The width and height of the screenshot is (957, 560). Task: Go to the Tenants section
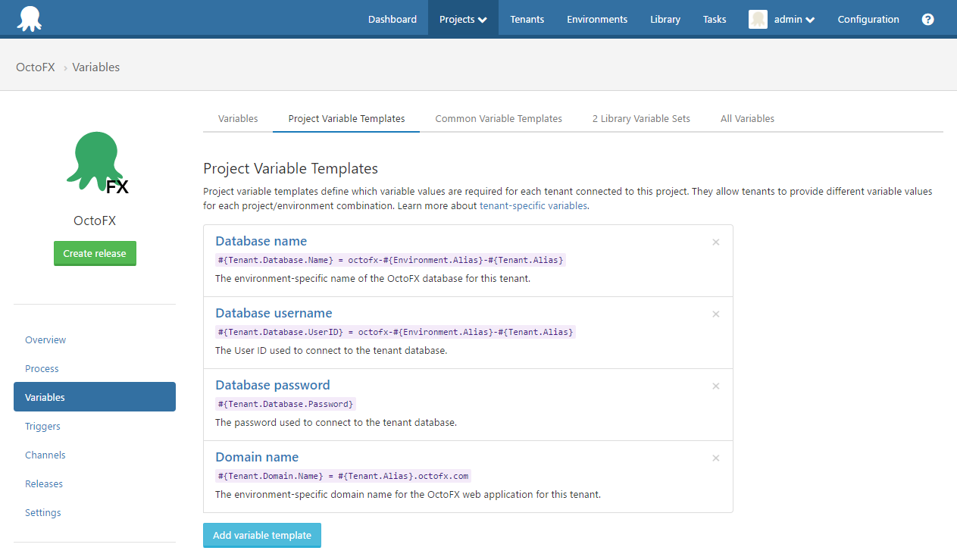pos(527,19)
